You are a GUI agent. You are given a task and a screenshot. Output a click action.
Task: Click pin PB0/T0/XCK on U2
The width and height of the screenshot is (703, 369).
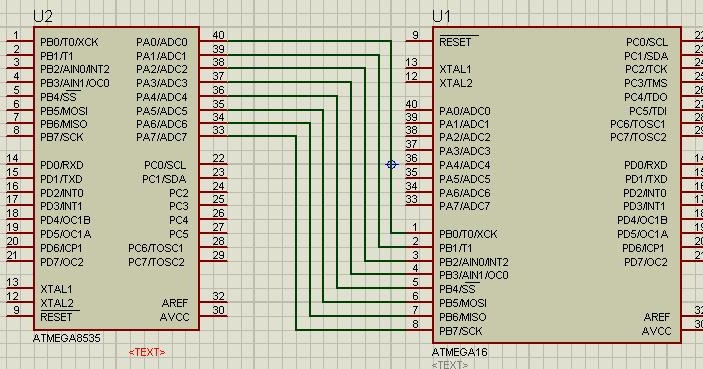69,42
